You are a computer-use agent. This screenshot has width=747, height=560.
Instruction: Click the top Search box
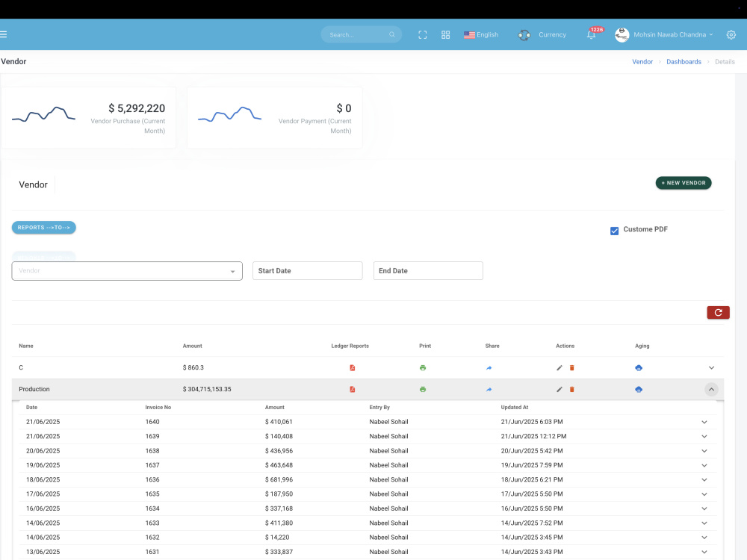click(x=361, y=35)
